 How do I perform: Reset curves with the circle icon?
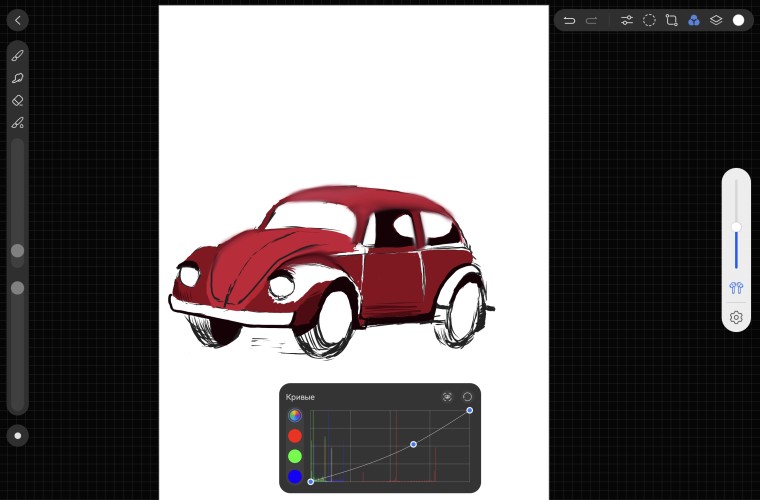(467, 397)
